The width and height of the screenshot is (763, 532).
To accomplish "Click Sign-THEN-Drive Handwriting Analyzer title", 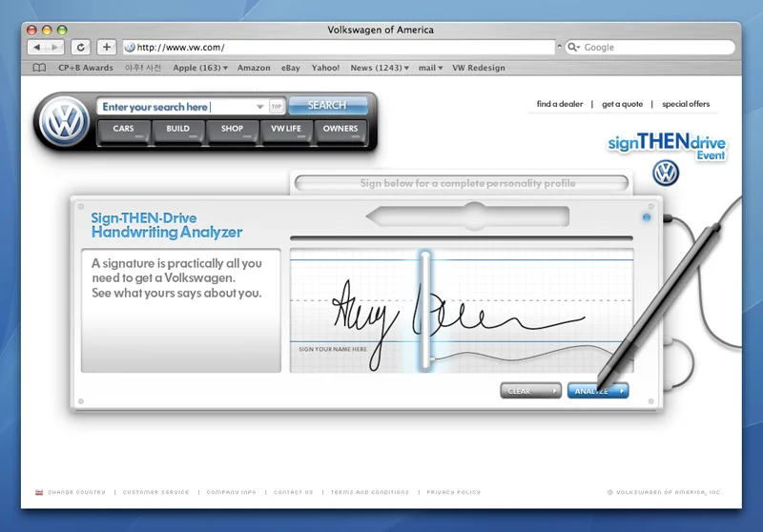I will [166, 225].
